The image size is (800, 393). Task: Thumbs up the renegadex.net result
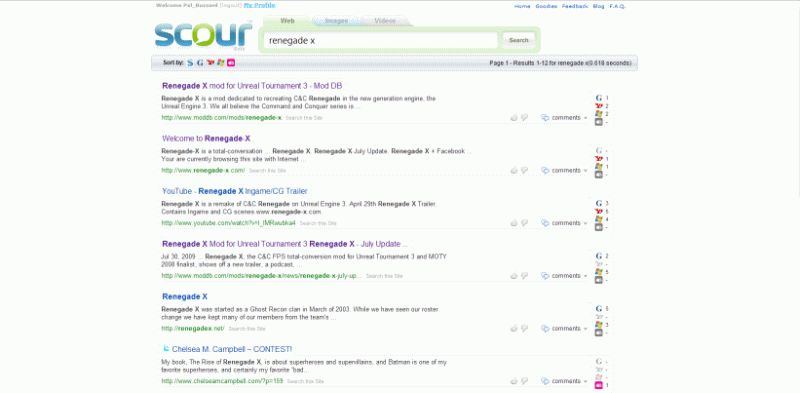point(514,328)
